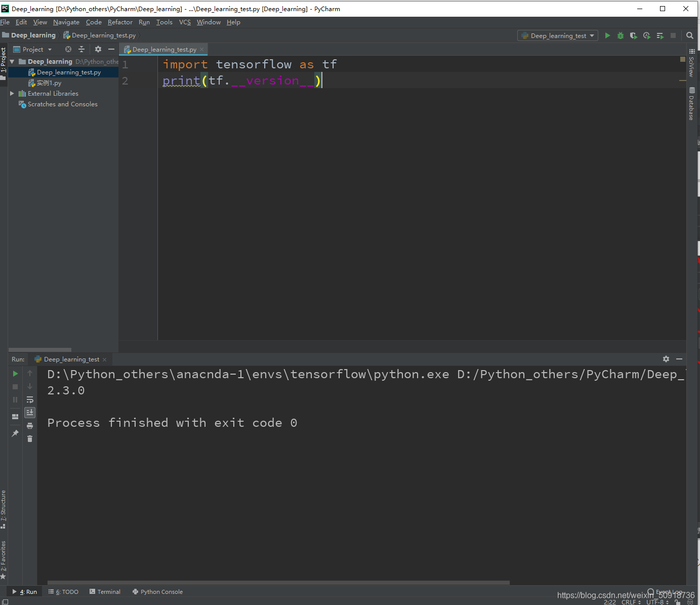The height and width of the screenshot is (605, 700).
Task: Click Deep_learning_test.py breadcrumb in navigation bar
Action: pyautogui.click(x=100, y=35)
